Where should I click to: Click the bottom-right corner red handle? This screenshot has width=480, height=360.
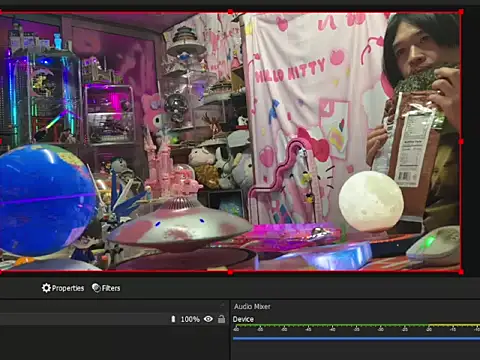coord(461,272)
